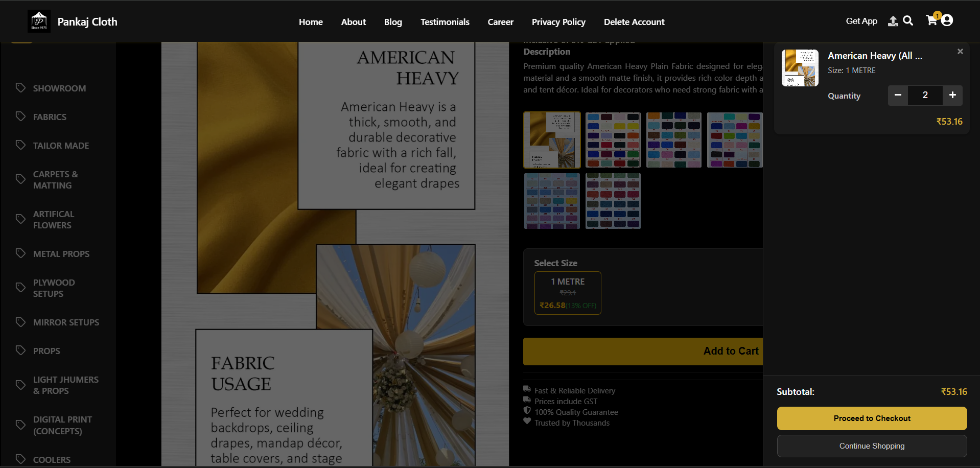Open the Career menu item
The height and width of the screenshot is (468, 980).
501,22
